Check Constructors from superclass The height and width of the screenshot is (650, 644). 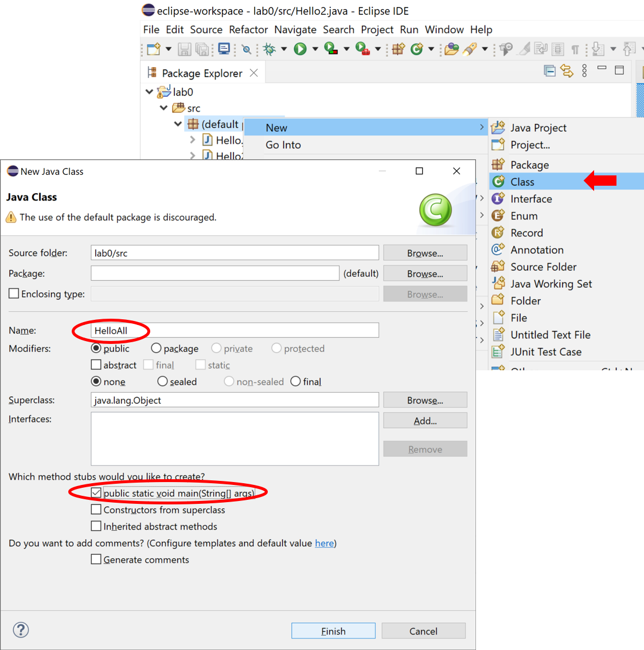pyautogui.click(x=96, y=509)
